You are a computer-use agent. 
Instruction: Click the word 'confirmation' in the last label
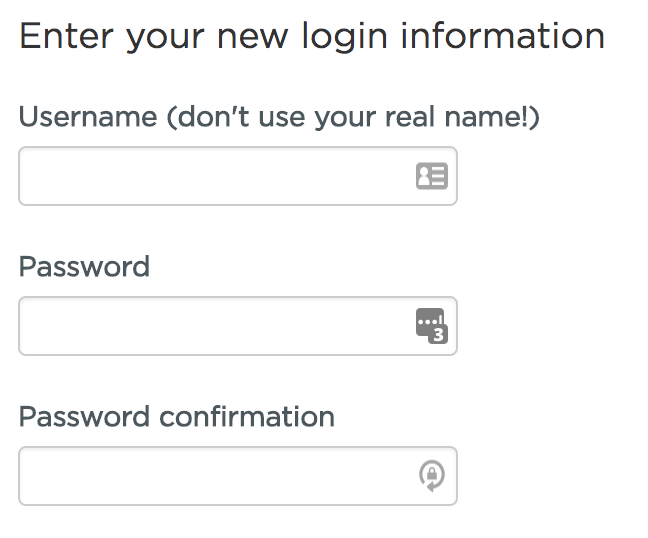coord(247,417)
